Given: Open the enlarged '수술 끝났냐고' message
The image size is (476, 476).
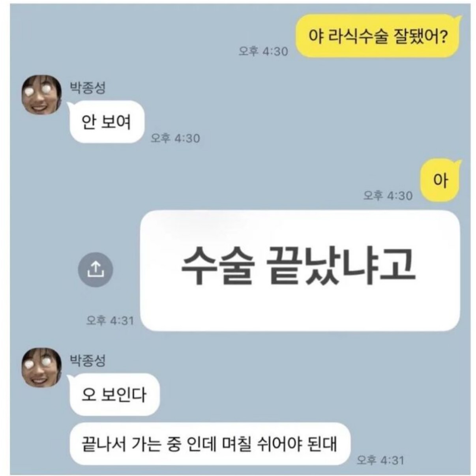Looking at the screenshot, I should pos(300,271).
